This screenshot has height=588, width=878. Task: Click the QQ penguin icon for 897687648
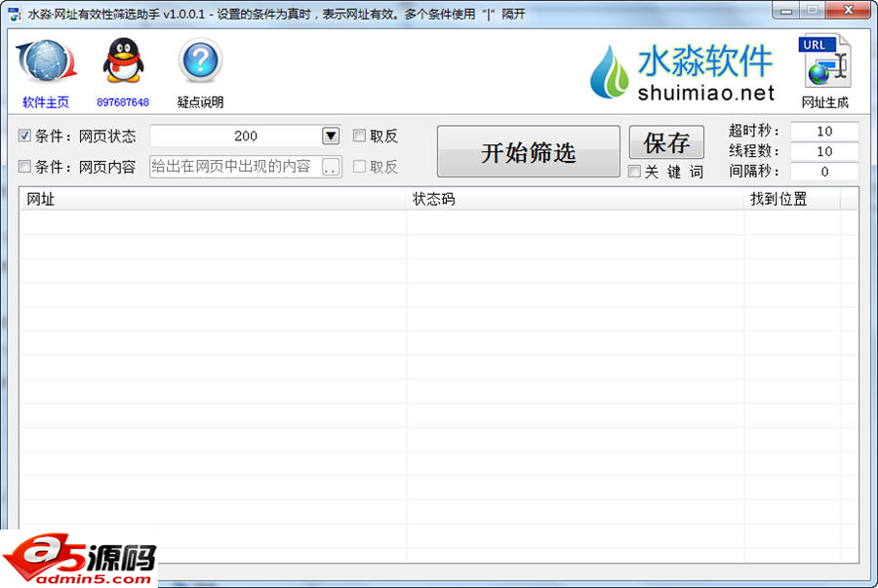(123, 59)
